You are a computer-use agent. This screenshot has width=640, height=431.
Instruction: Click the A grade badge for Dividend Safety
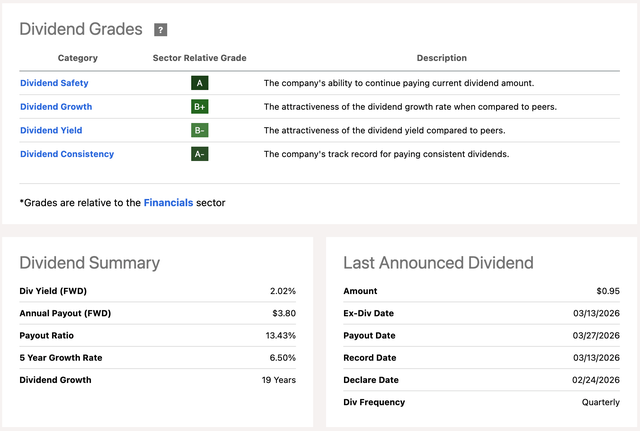[x=200, y=83]
